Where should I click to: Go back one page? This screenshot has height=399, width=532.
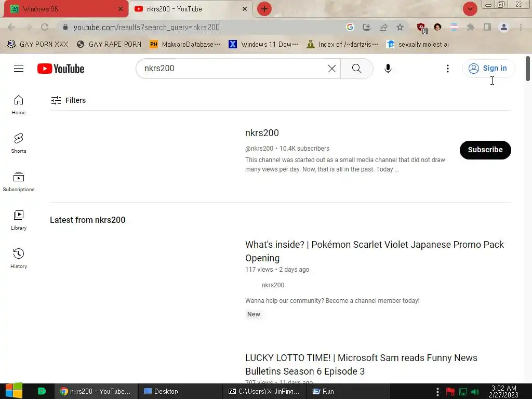pos(11,27)
